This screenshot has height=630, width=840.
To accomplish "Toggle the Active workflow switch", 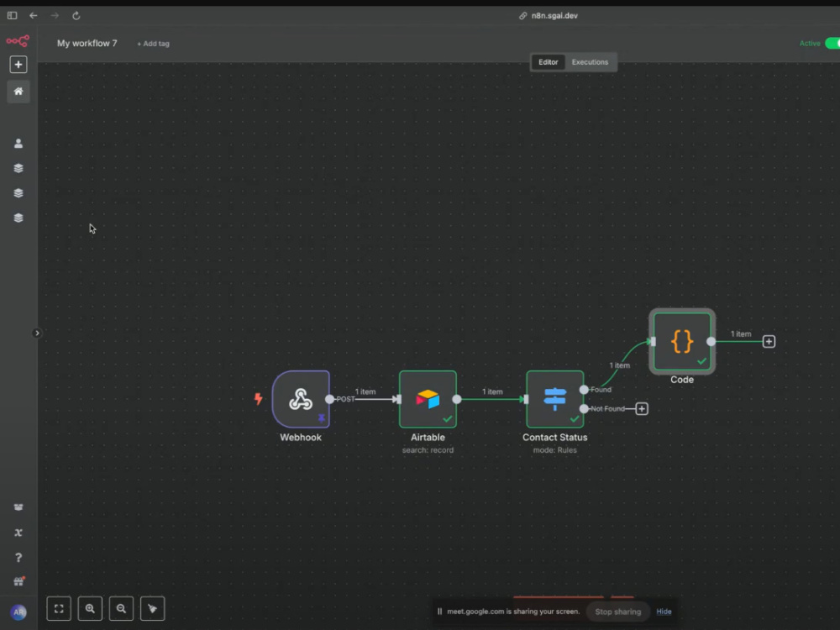I will pos(832,44).
